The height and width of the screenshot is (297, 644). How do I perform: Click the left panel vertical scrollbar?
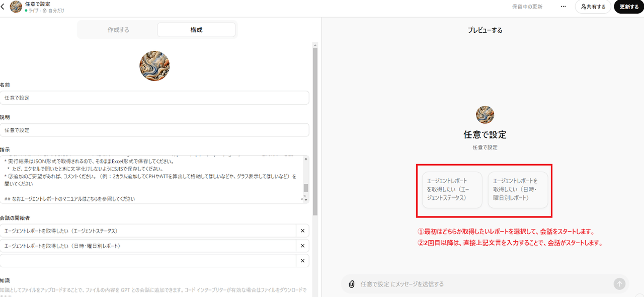[x=315, y=131]
